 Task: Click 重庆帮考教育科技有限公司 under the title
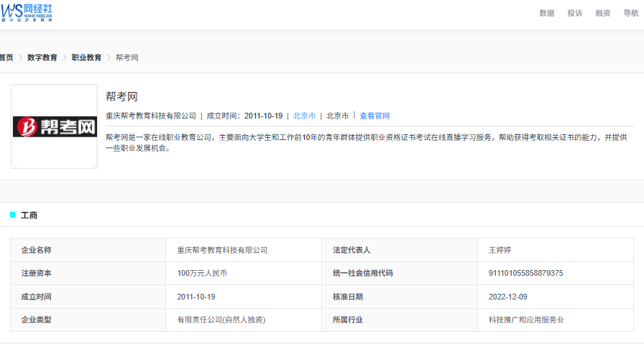pos(151,116)
